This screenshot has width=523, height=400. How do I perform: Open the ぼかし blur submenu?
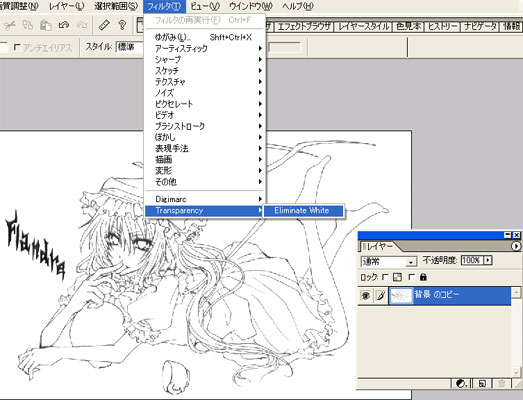point(204,137)
